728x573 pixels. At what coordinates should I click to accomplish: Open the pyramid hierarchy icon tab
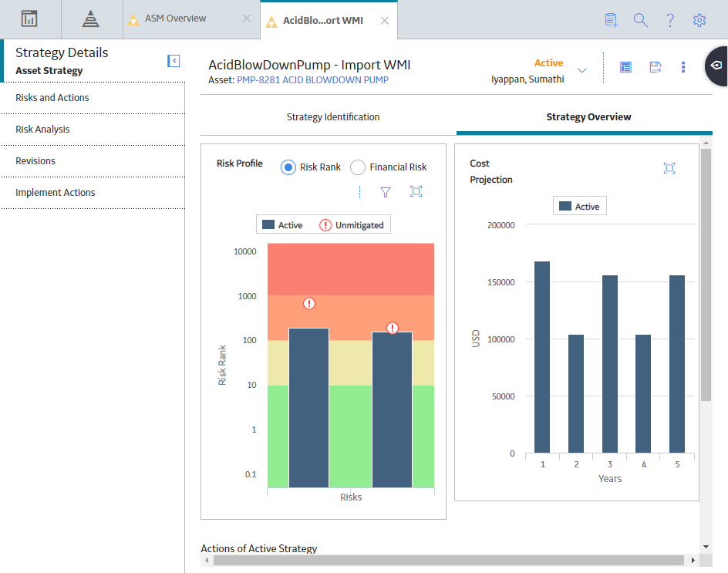(90, 19)
